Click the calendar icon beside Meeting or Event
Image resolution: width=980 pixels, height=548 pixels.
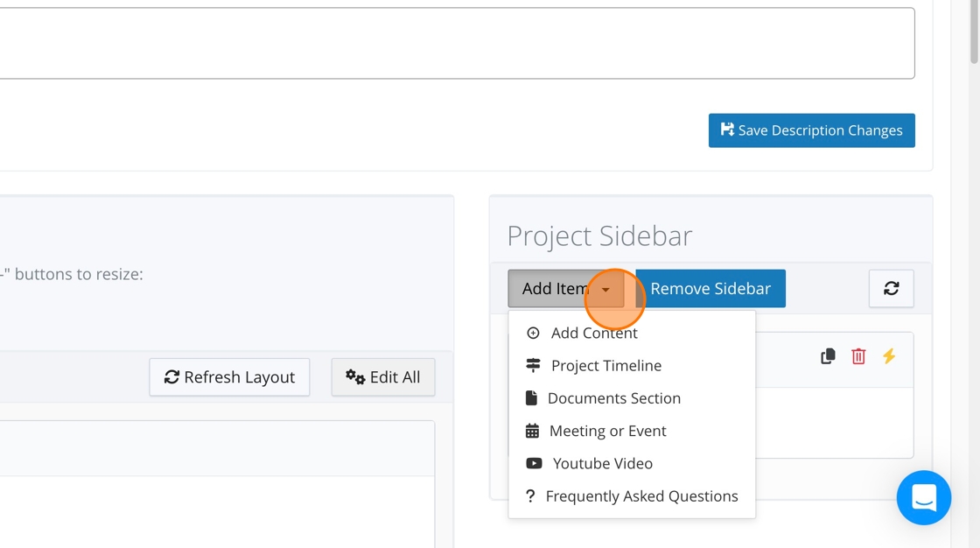pos(532,431)
